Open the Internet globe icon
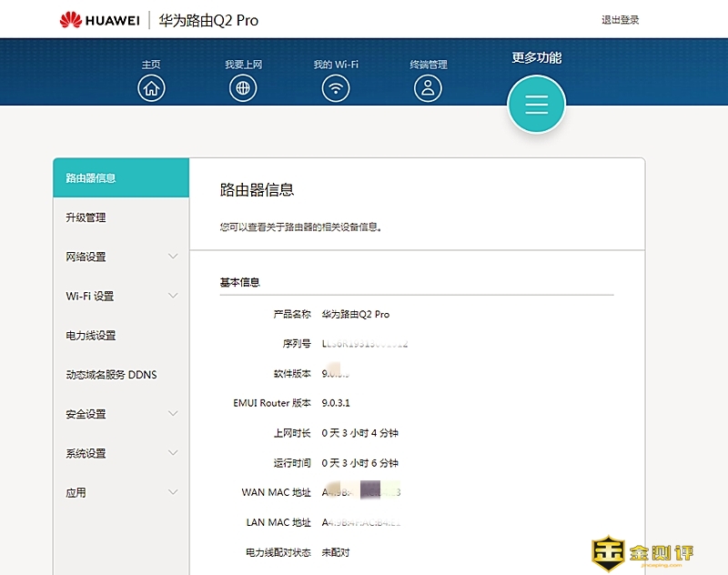The width and height of the screenshot is (728, 575). (x=243, y=87)
